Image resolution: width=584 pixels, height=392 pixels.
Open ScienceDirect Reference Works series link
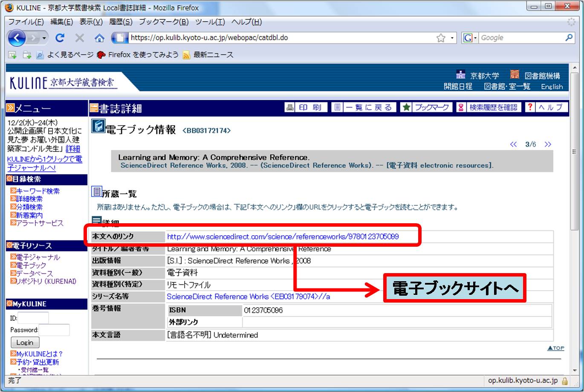248,297
